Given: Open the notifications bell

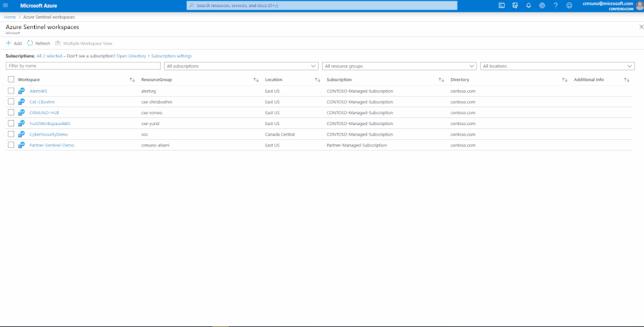Looking at the screenshot, I should click(x=528, y=5).
